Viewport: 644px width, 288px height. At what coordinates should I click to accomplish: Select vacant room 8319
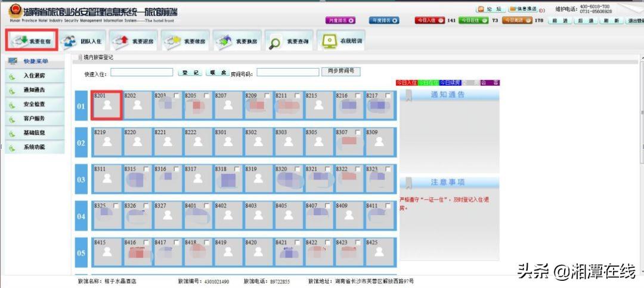click(258, 178)
